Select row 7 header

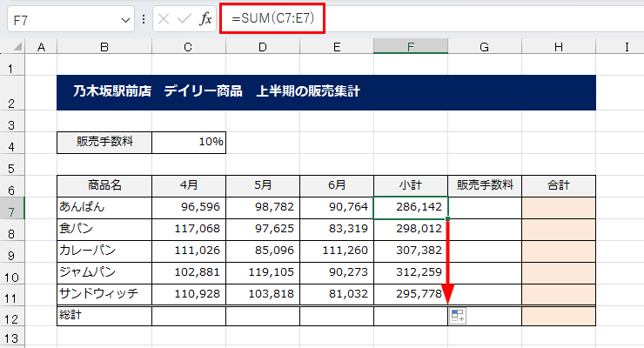12,208
